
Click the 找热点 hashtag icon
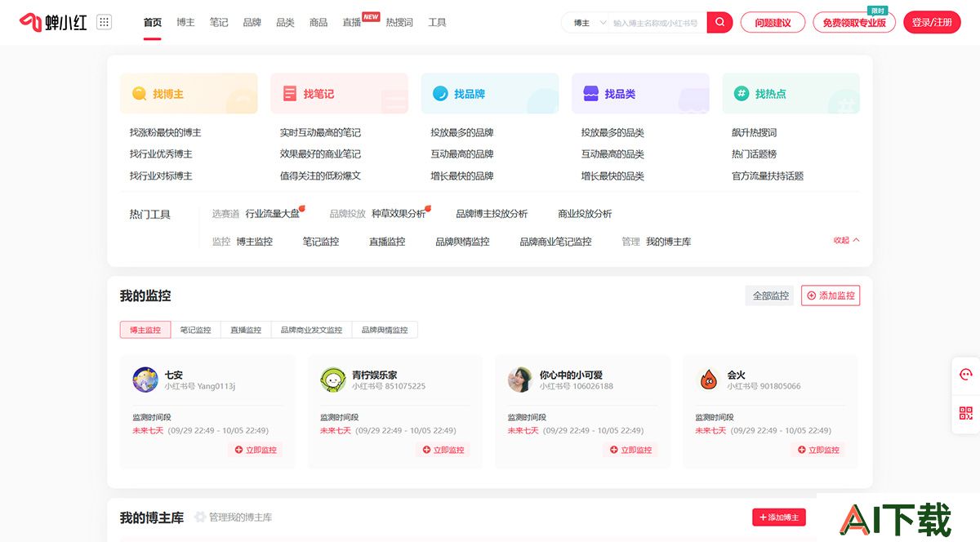(x=742, y=94)
